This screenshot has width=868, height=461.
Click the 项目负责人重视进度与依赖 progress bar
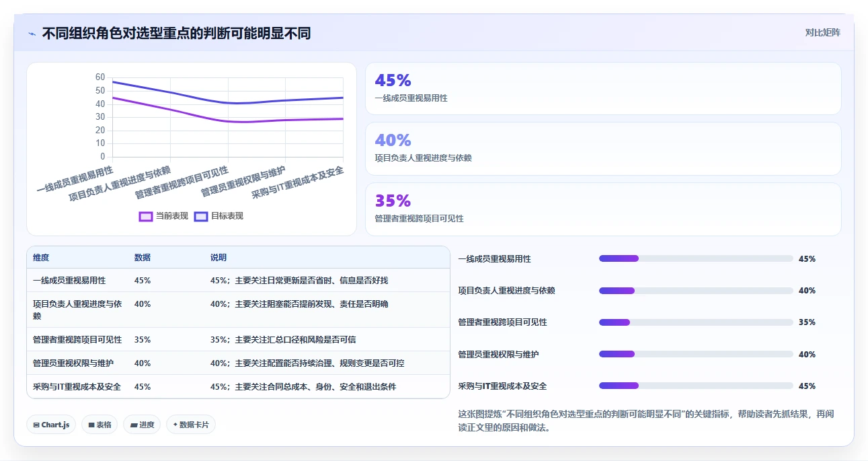coord(696,291)
